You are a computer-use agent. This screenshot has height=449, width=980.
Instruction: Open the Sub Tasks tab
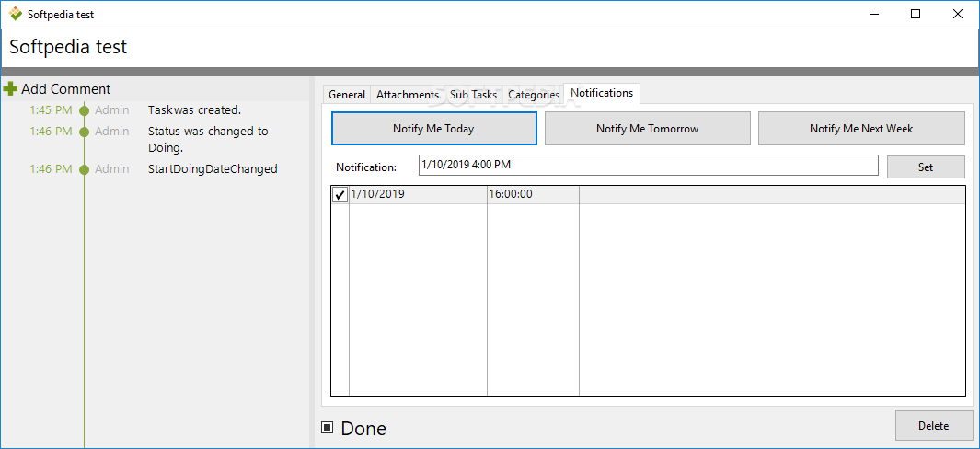473,95
